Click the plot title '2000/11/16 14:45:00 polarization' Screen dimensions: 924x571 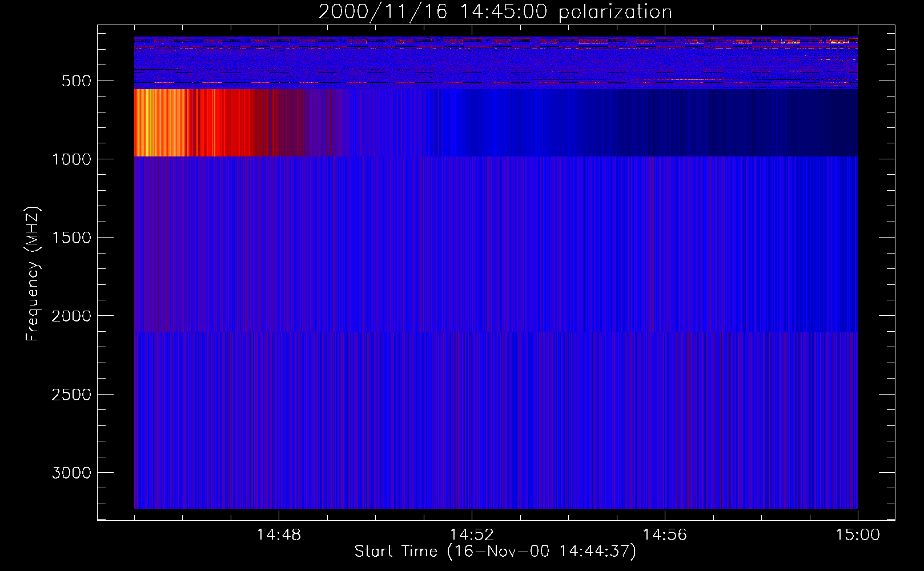[x=495, y=12]
